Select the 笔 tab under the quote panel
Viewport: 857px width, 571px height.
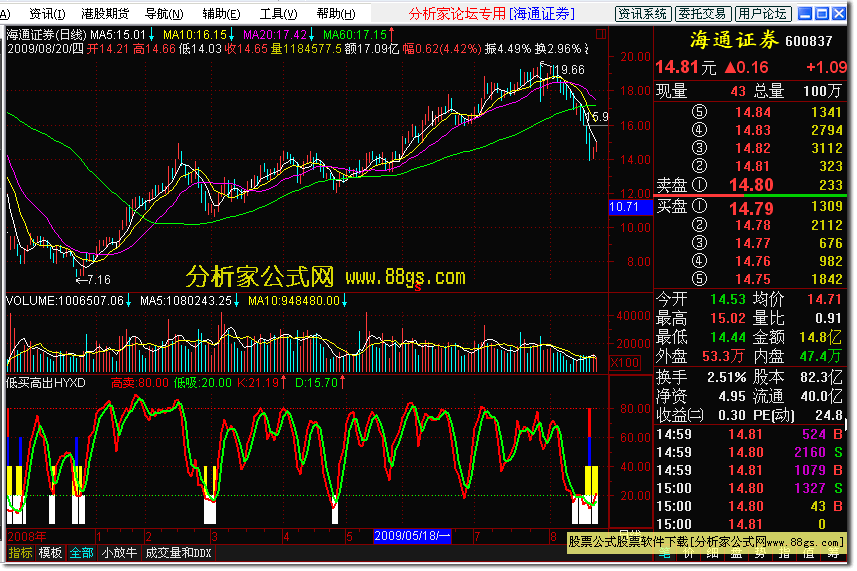665,555
